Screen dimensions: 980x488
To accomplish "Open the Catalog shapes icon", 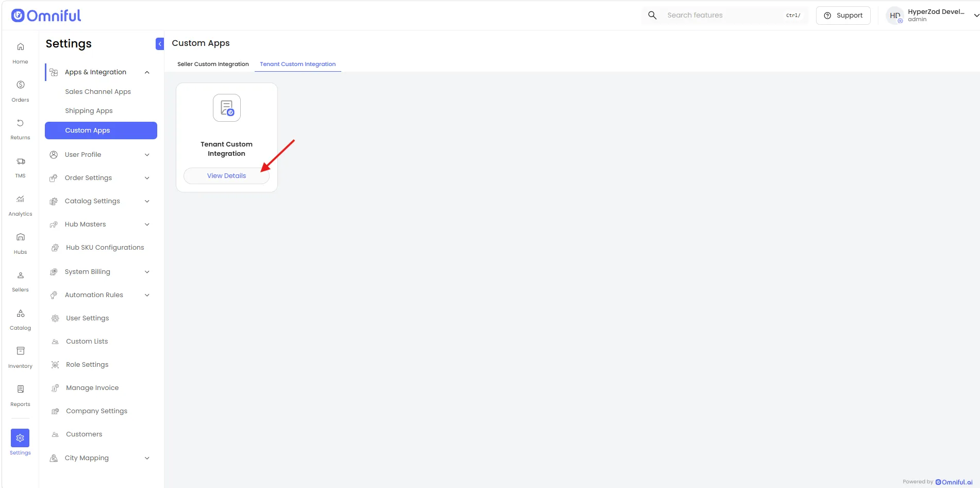I will click(x=21, y=313).
